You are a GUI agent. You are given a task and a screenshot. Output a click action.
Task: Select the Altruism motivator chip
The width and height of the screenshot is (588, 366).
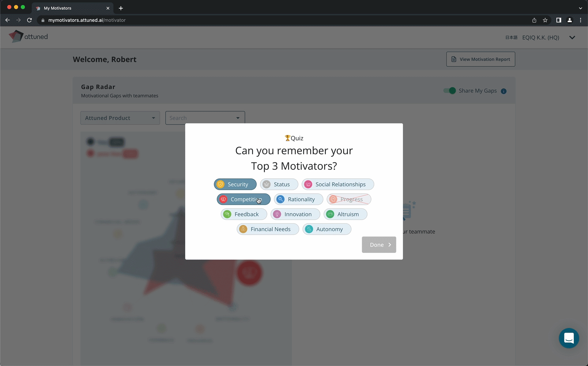point(345,214)
